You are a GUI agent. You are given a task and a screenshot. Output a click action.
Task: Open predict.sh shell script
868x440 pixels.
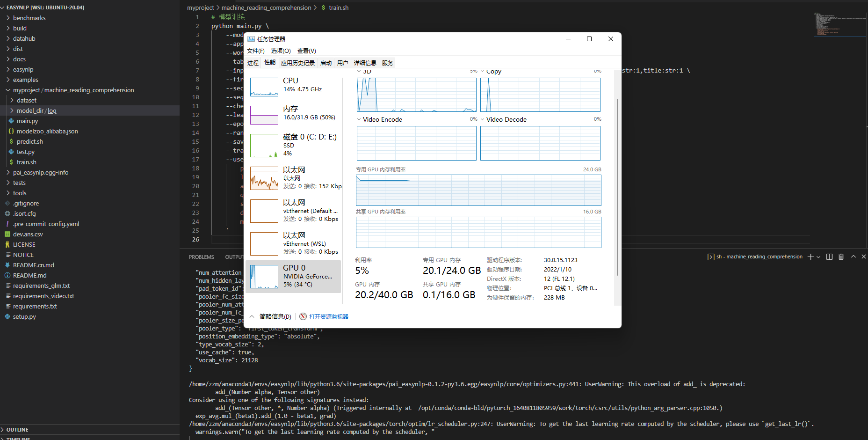pos(90,141)
